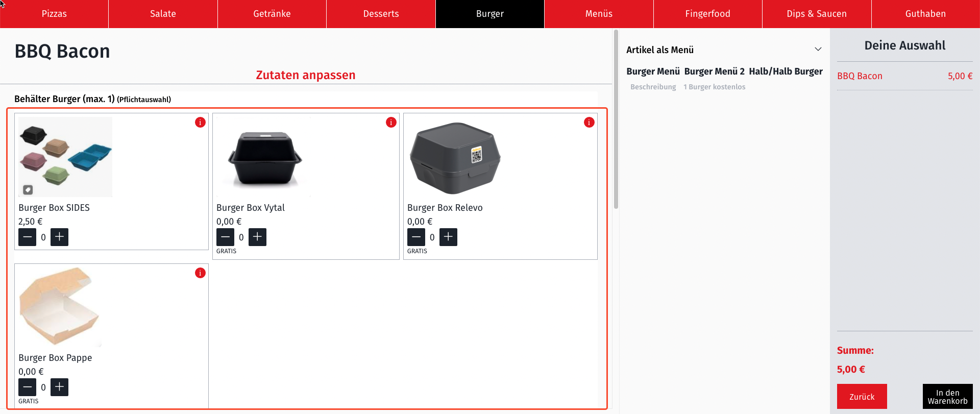Viewport: 980px width, 414px height.
Task: Open info icon for Burger Box Vytal
Action: pos(391,123)
